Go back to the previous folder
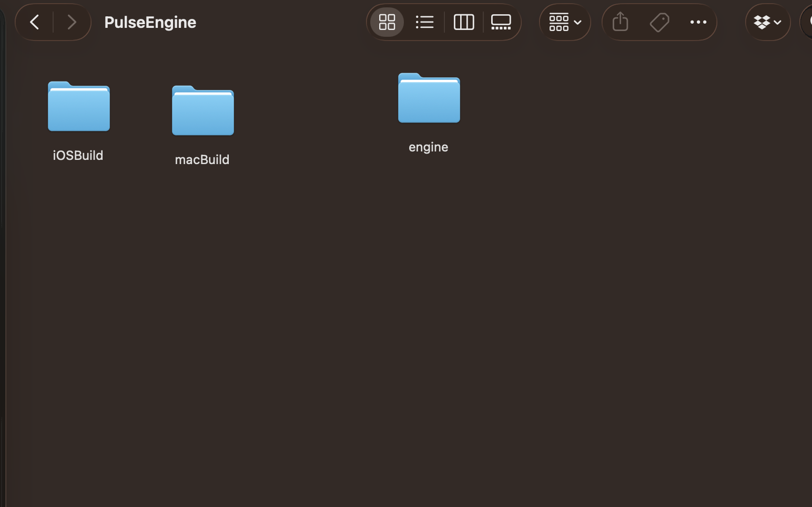Image resolution: width=812 pixels, height=507 pixels. pos(35,22)
